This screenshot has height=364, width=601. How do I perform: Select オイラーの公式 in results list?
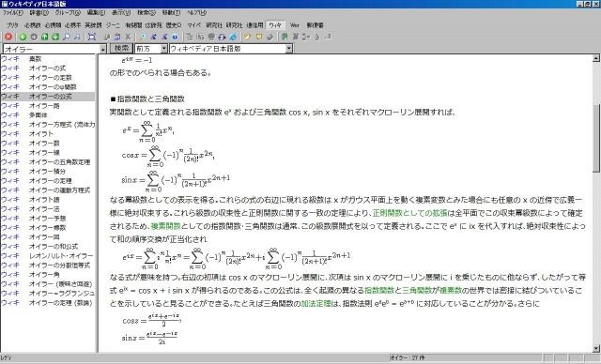[48, 97]
